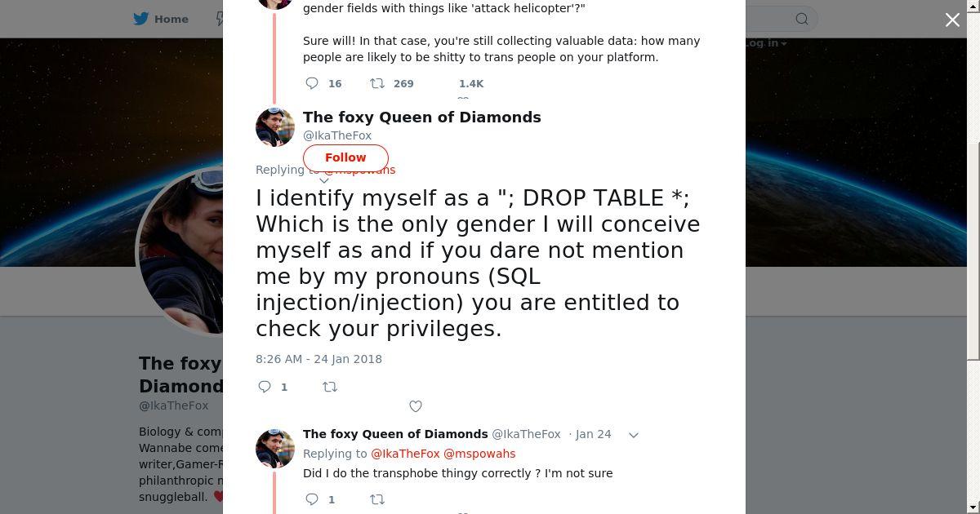Open the Jan 24 reply's chevron menu
980x514 pixels.
(633, 435)
